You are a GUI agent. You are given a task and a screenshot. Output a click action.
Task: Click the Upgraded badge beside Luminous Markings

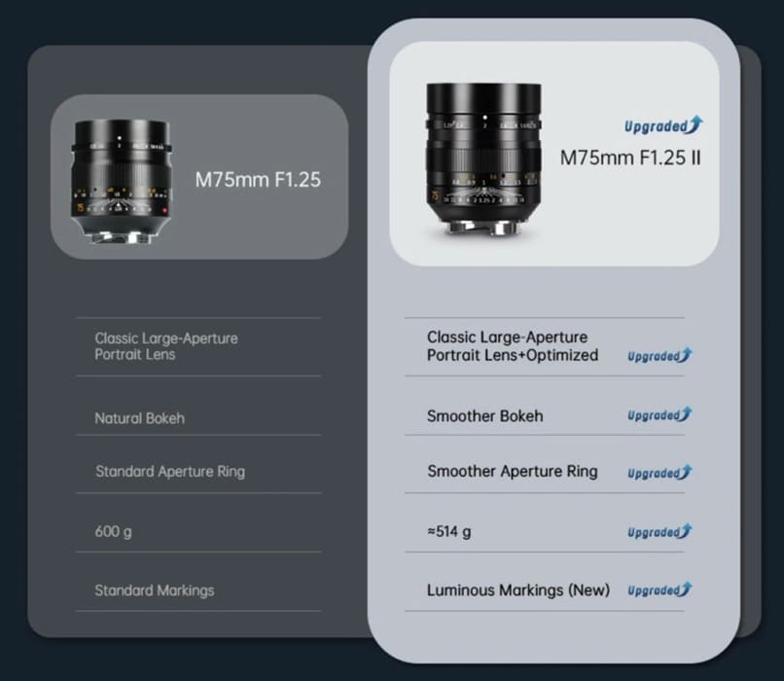point(659,591)
